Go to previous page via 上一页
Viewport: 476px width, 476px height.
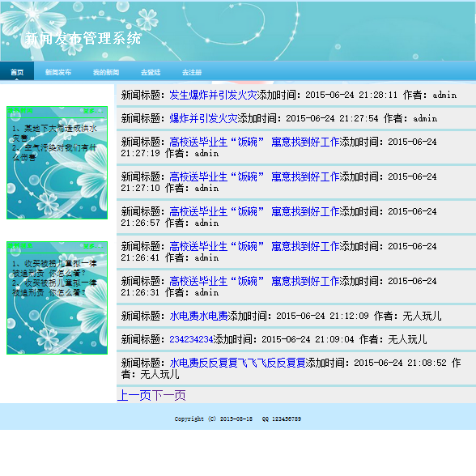point(134,395)
